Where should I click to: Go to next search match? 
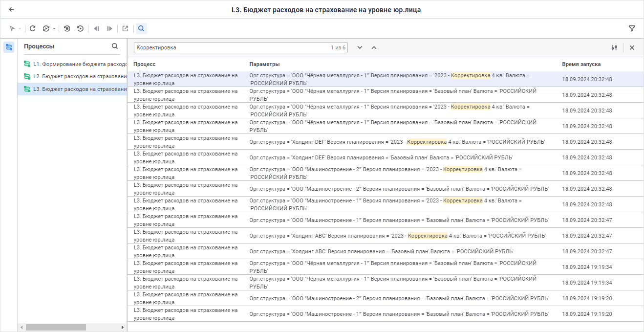360,48
